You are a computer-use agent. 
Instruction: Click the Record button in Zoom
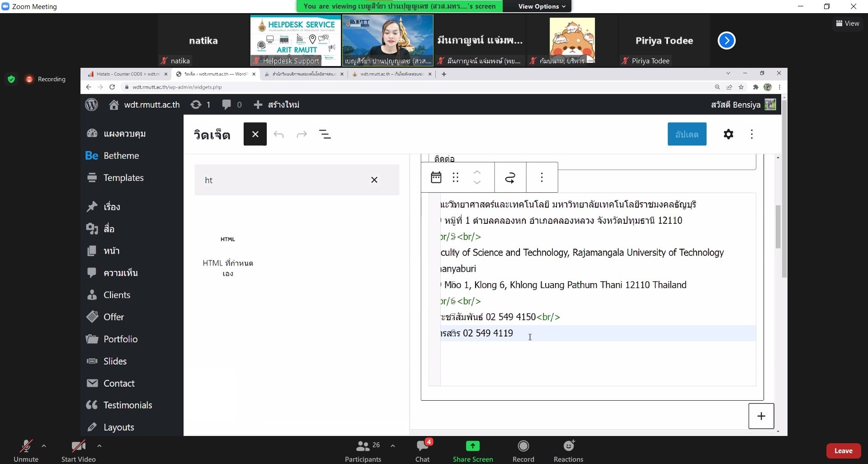[x=524, y=451]
